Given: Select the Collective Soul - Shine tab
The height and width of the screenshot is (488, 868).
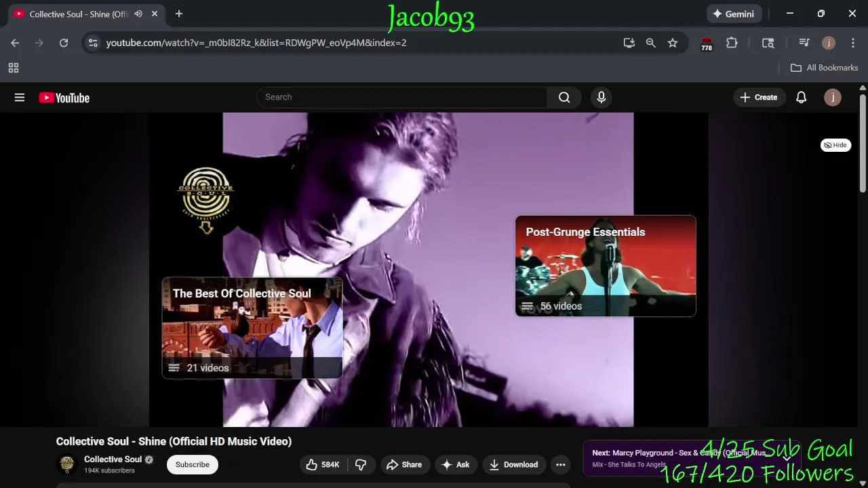Looking at the screenshot, I should tap(79, 14).
